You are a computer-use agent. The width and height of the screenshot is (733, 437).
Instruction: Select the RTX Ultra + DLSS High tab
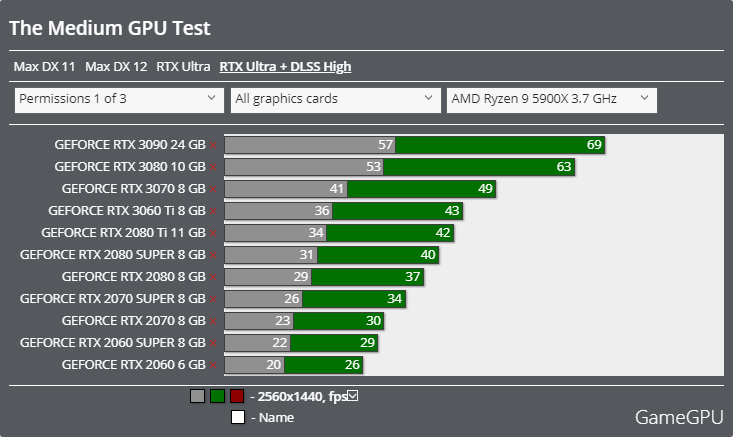[285, 67]
